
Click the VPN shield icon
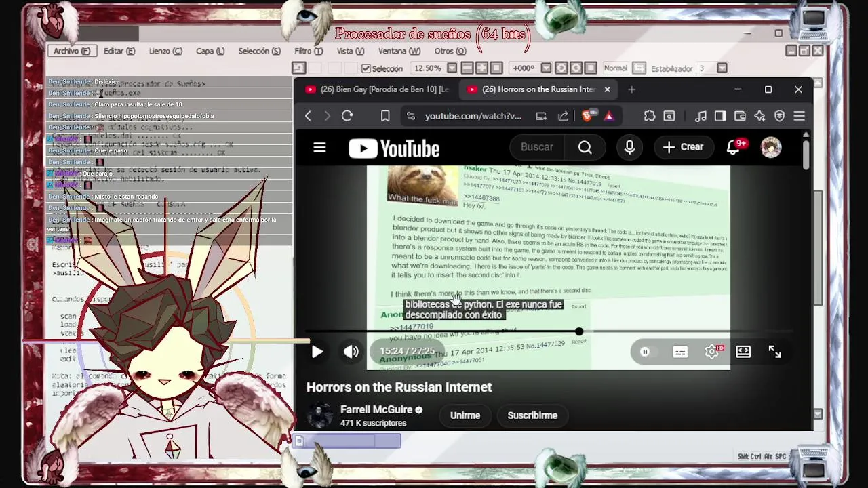point(779,116)
